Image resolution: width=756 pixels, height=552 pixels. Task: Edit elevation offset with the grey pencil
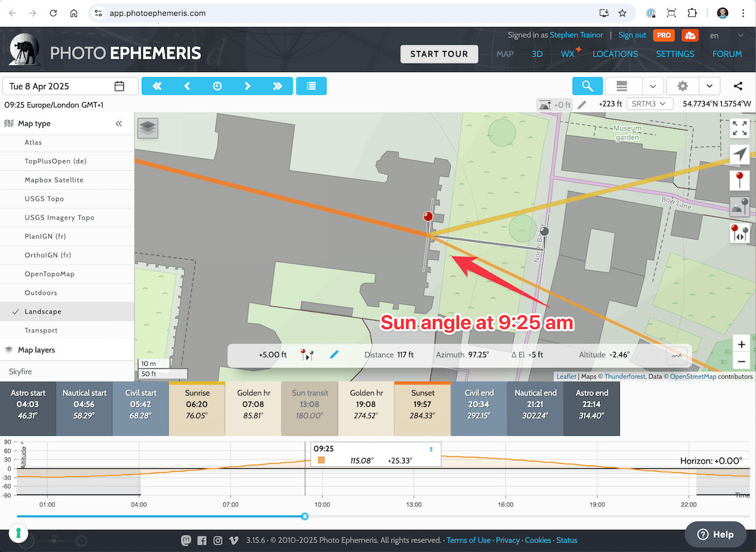[x=582, y=104]
